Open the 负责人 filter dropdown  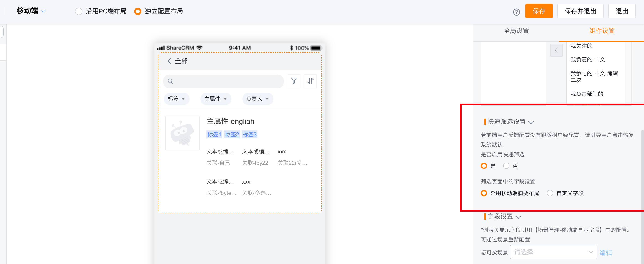(x=258, y=99)
